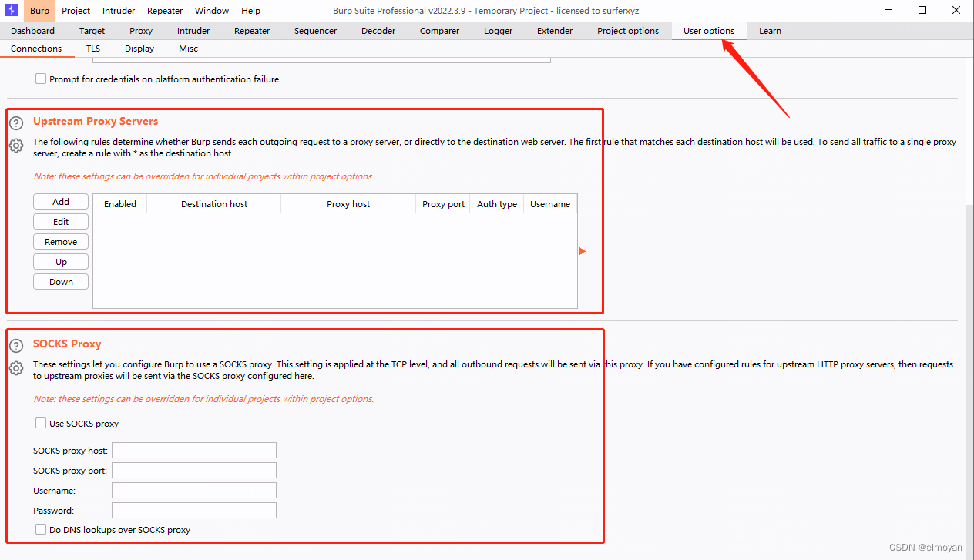Focus the SOCKS Password field
The width and height of the screenshot is (974, 560).
[194, 510]
